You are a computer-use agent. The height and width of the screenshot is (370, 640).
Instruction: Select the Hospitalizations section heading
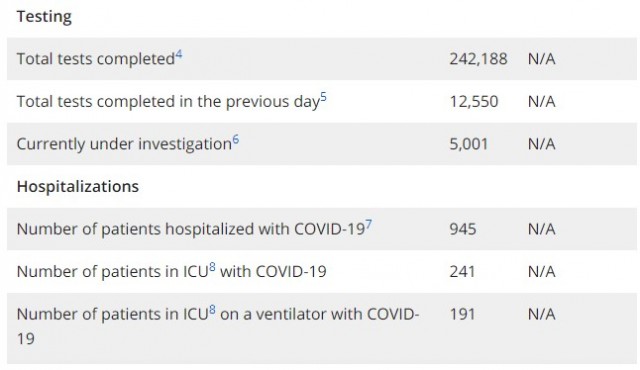click(78, 186)
